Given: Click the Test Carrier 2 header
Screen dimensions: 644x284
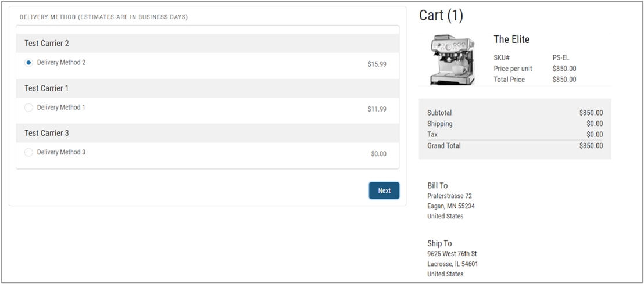Looking at the screenshot, I should click(46, 44).
